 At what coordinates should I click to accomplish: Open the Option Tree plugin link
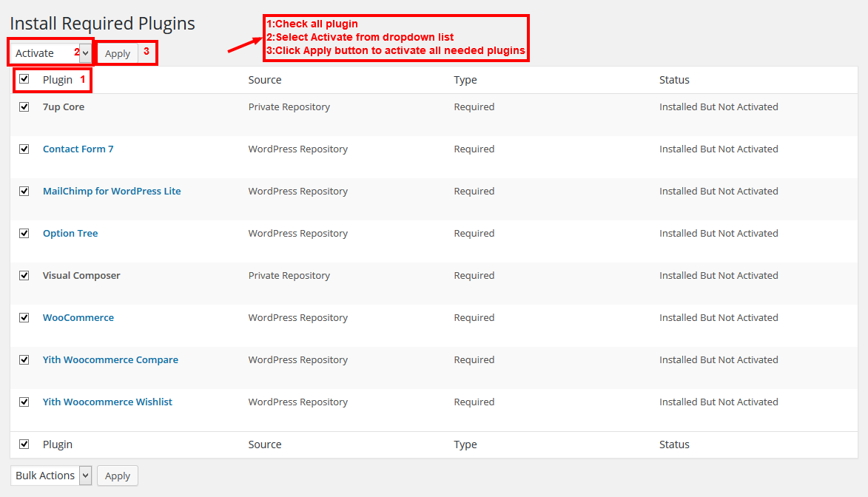point(70,233)
